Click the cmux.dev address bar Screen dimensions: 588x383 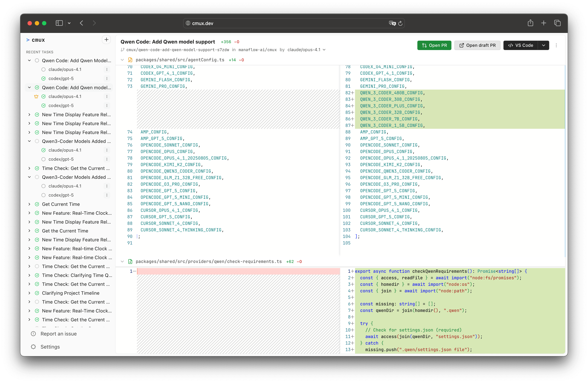pyautogui.click(x=294, y=23)
